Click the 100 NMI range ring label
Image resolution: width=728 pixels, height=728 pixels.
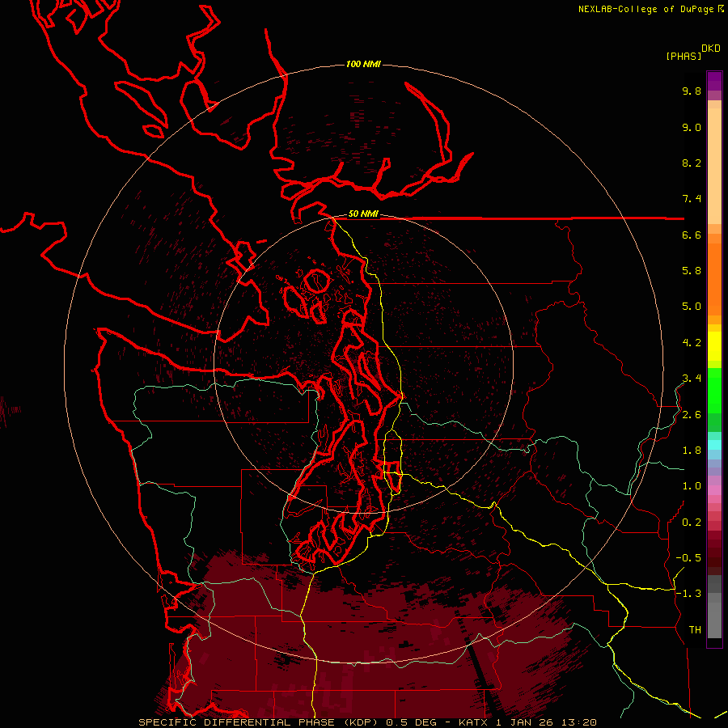[363, 64]
